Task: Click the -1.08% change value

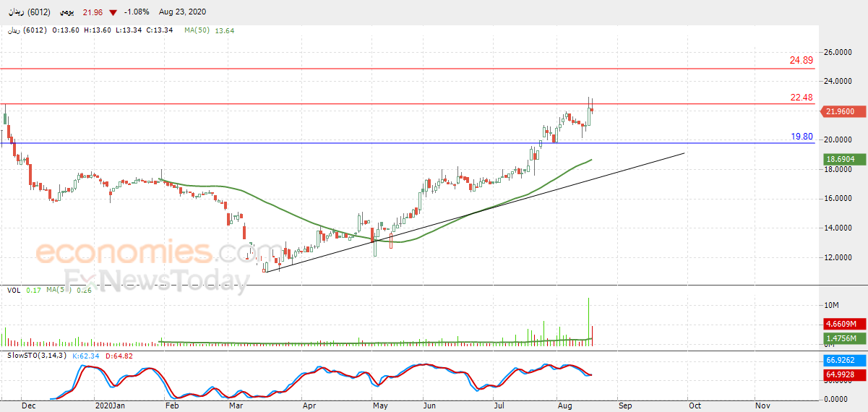Action: point(135,13)
